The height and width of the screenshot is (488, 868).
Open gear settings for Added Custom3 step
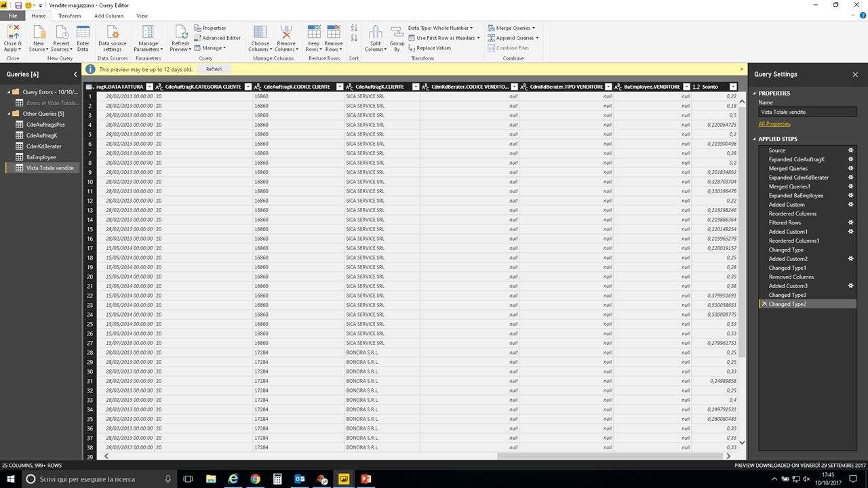tap(851, 286)
